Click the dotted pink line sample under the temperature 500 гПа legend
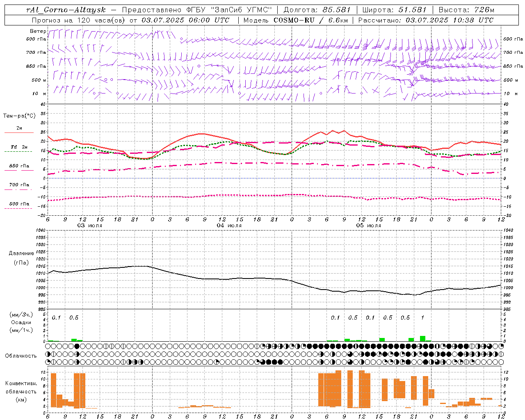Image resolution: width=525 pixels, height=420 pixels. click(18, 208)
